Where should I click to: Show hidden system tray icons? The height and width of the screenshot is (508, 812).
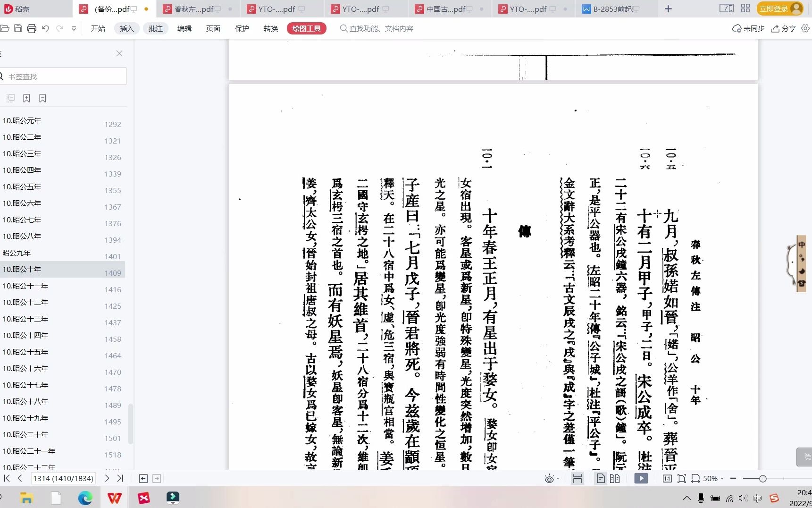[x=686, y=498]
